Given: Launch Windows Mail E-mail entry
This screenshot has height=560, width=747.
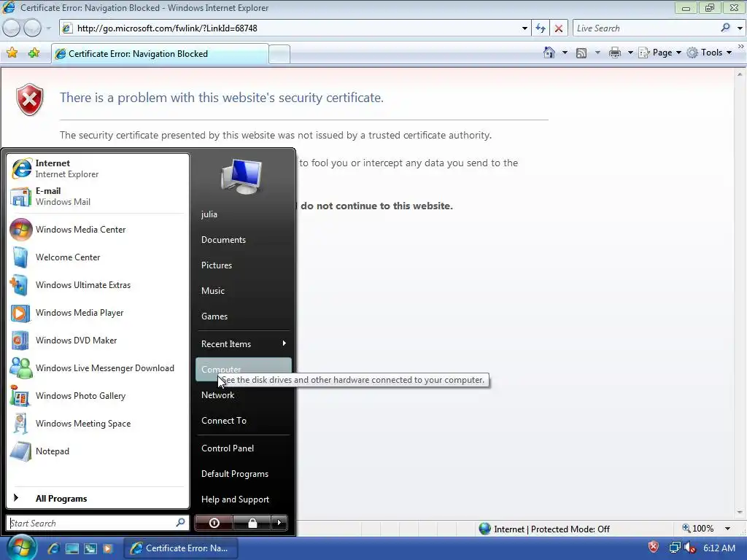Looking at the screenshot, I should pos(98,196).
